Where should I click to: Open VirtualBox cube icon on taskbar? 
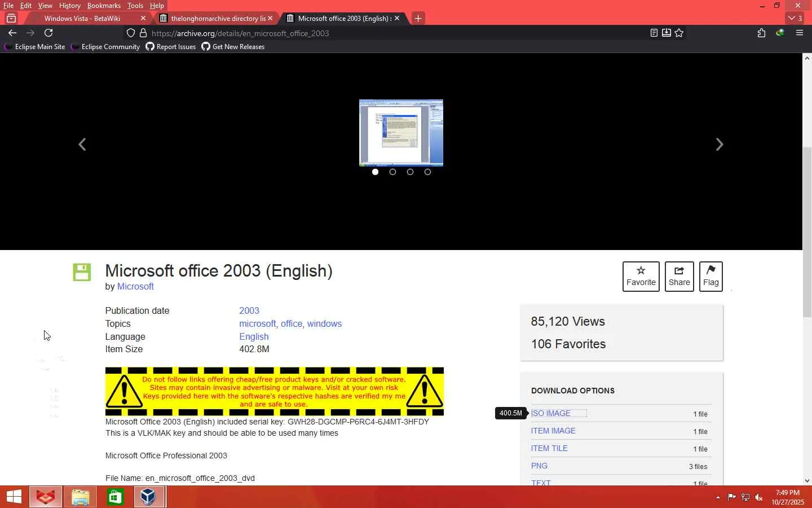tap(148, 497)
